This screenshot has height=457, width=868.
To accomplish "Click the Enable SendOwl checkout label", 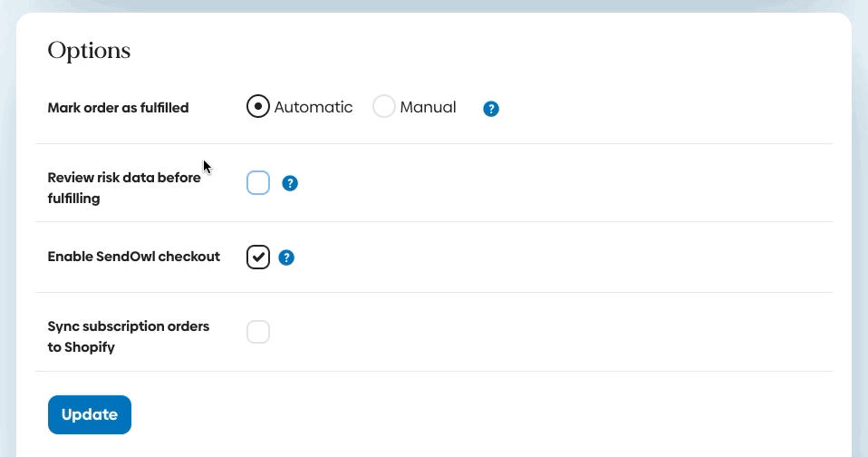I will (x=133, y=257).
